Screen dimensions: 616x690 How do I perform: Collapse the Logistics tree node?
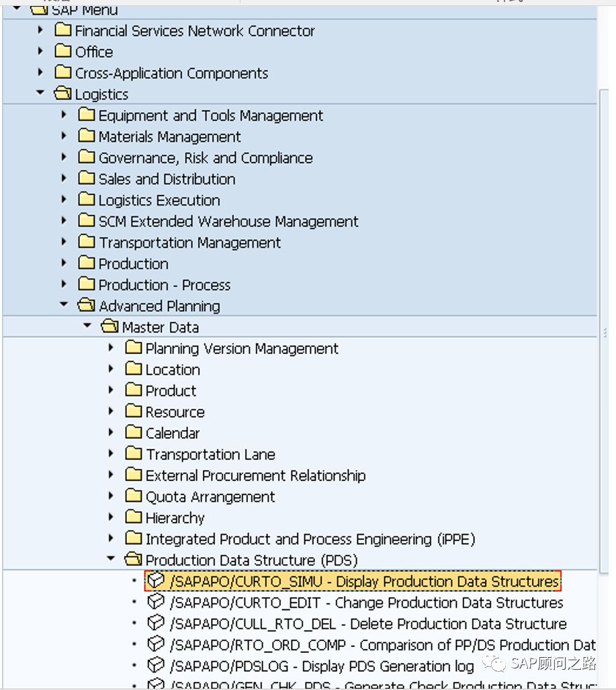tap(41, 93)
